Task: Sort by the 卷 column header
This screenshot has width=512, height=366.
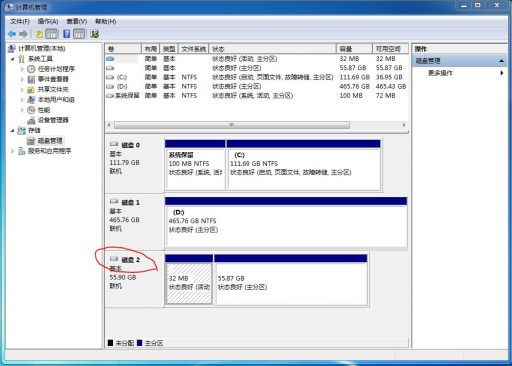Action: (x=123, y=49)
